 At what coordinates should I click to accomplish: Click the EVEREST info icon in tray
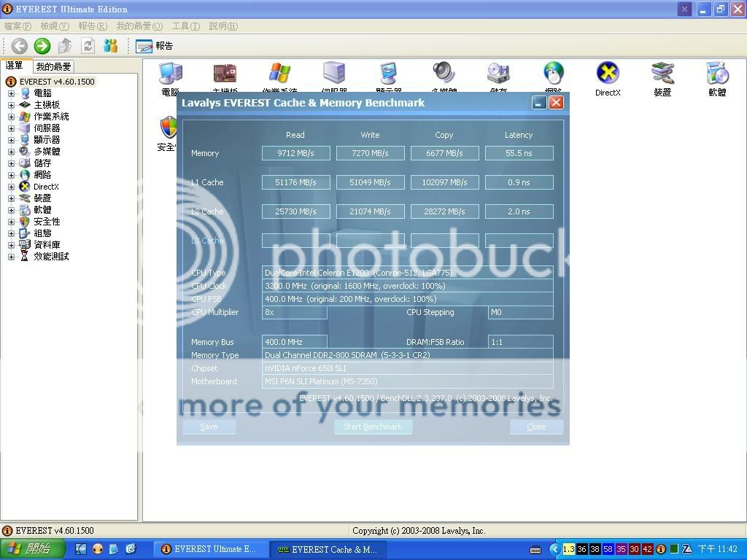pyautogui.click(x=661, y=549)
